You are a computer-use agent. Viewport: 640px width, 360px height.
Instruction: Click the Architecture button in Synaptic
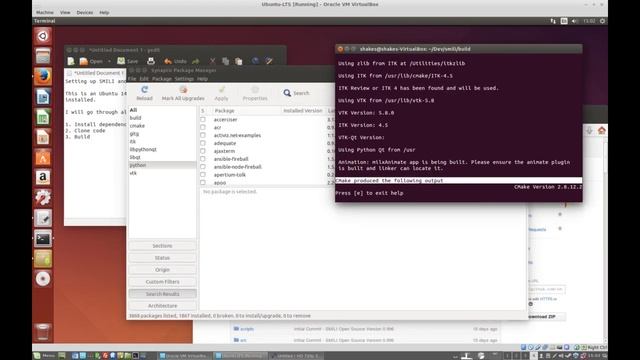coord(162,306)
